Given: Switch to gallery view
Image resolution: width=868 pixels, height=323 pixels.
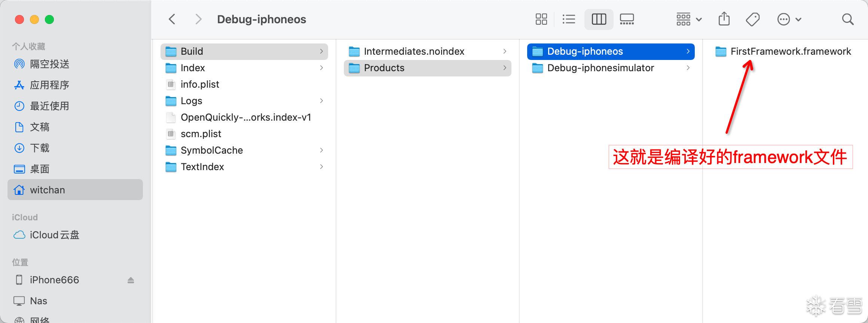Looking at the screenshot, I should (x=627, y=19).
